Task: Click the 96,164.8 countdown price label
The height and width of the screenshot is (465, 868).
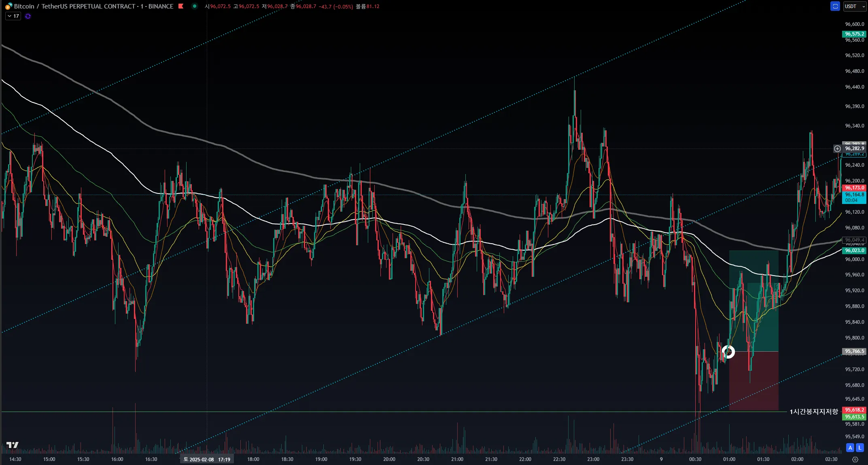Action: coord(854,197)
